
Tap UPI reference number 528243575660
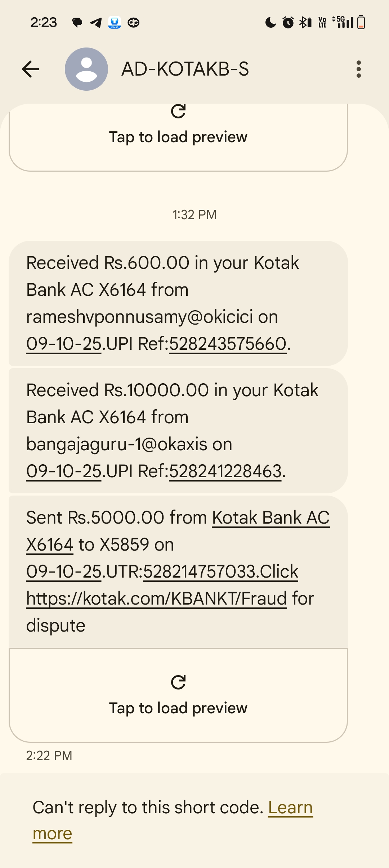pos(228,344)
